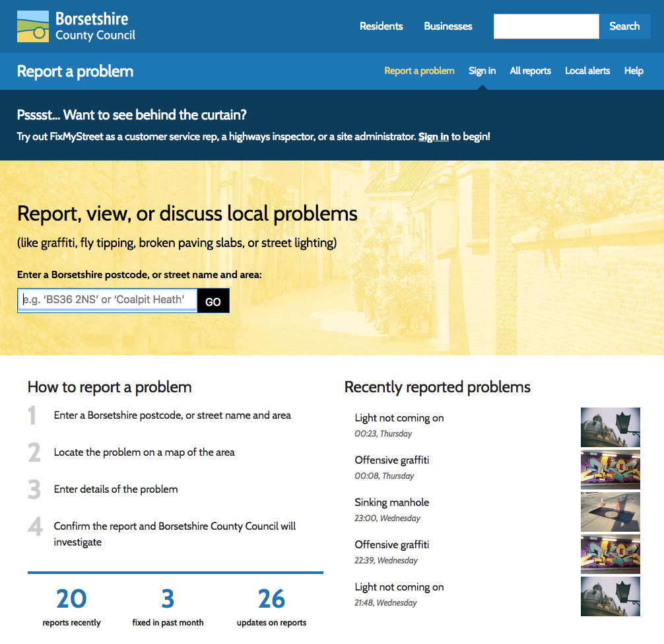This screenshot has width=664, height=644.
Task: Click the streetlight thumbnail beside 'Light not coming on'
Action: coord(610,427)
